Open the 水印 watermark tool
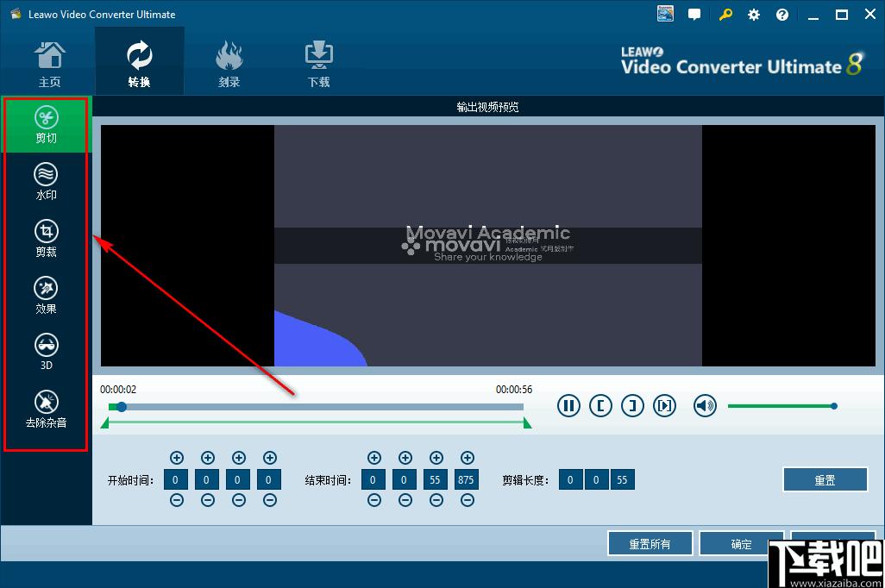The image size is (885, 588). click(47, 182)
